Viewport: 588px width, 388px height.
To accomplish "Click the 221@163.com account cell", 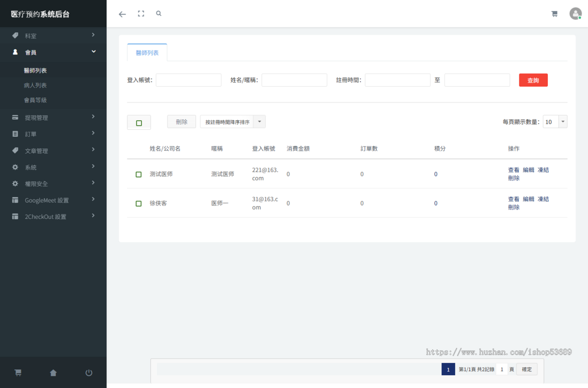I will coord(265,174).
